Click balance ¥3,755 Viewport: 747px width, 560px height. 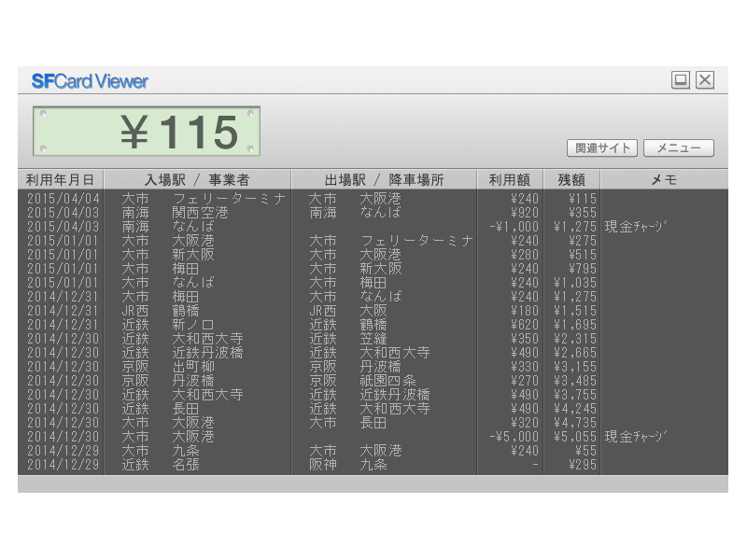[575, 395]
